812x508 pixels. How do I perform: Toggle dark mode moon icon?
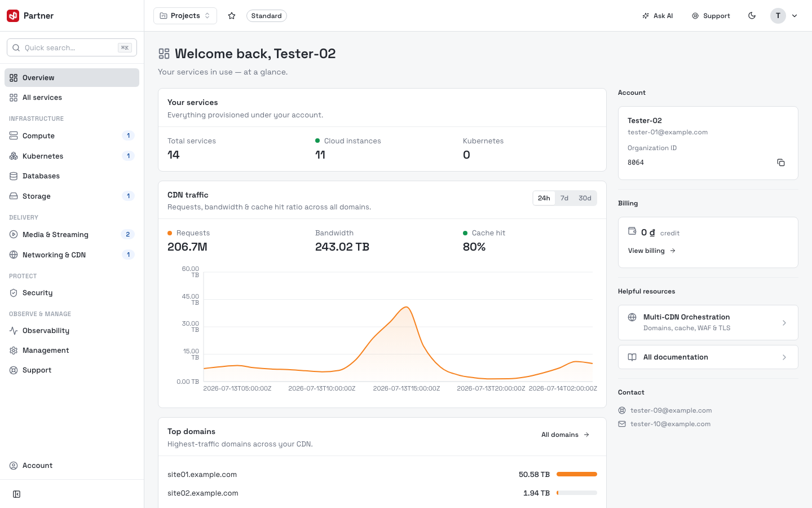tap(752, 16)
